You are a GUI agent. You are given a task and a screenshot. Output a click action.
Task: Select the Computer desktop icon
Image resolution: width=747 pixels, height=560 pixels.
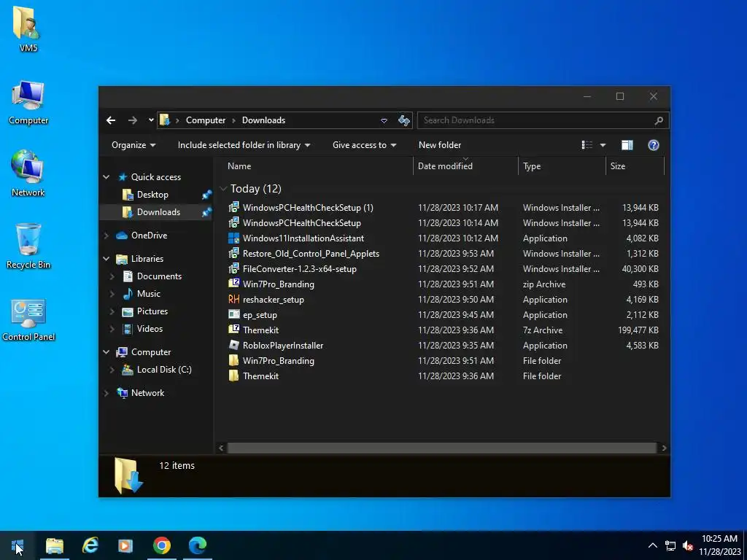click(28, 104)
